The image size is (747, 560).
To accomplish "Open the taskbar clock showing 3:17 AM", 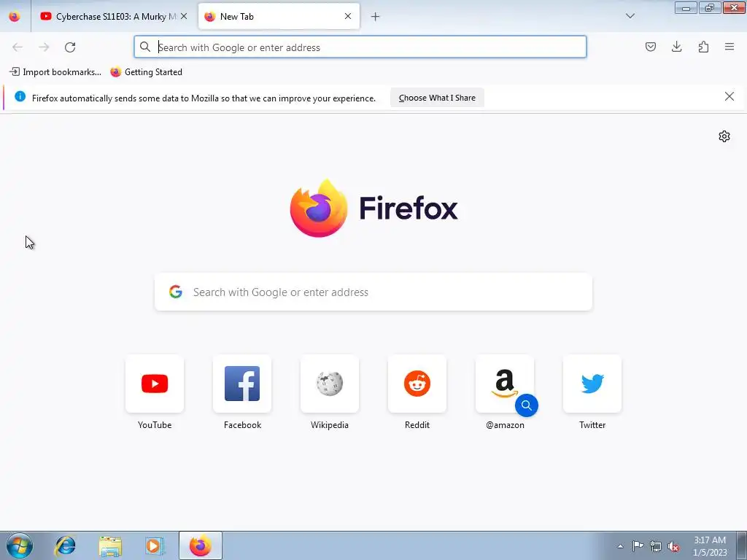I will click(710, 546).
